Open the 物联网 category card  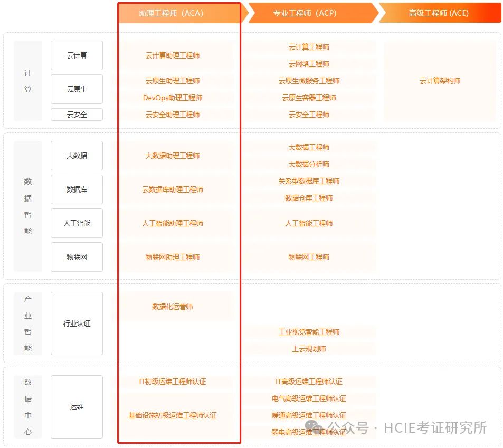click(x=77, y=257)
